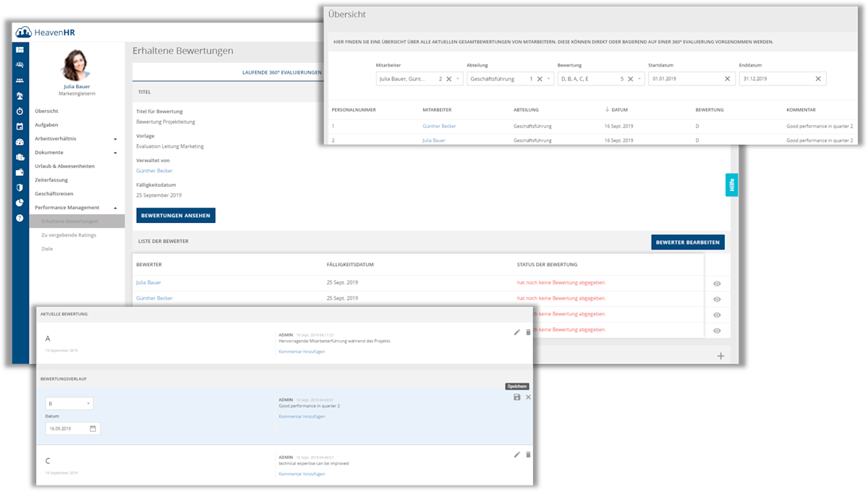
Task: Open the Bewertung filter dropdown arrow
Action: (639, 79)
